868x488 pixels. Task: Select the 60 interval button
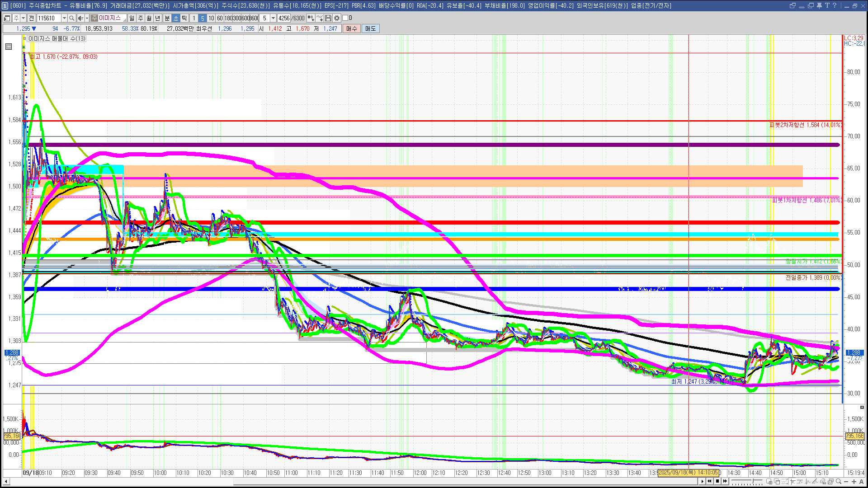click(220, 18)
